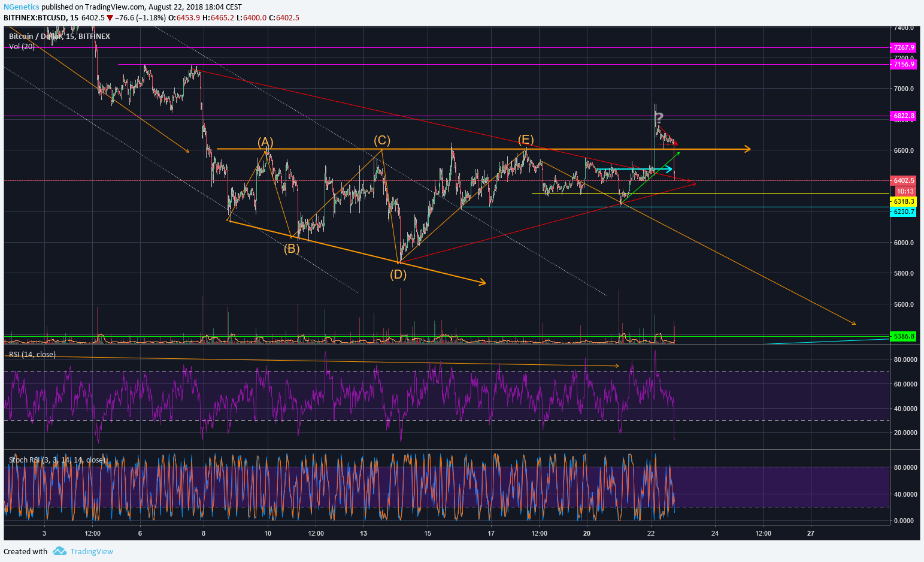Image resolution: width=924 pixels, height=562 pixels.
Task: Click the date label 17 on time axis
Action: [491, 533]
